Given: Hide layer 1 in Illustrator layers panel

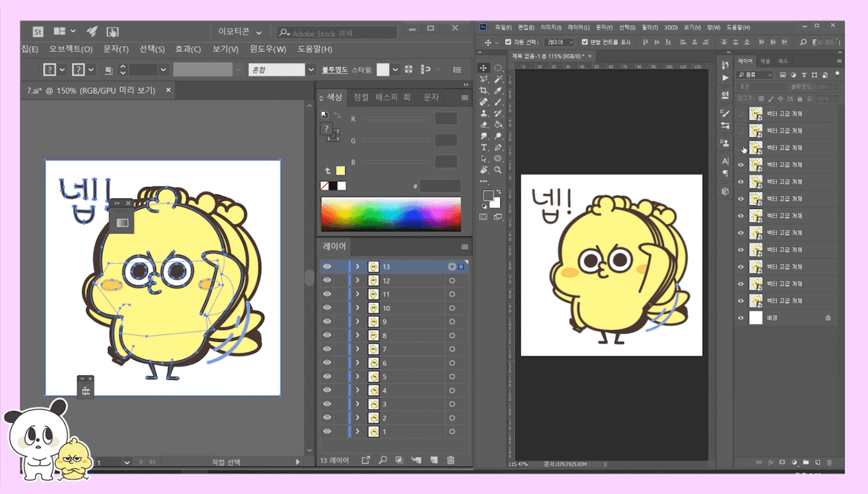Looking at the screenshot, I should pos(327,431).
